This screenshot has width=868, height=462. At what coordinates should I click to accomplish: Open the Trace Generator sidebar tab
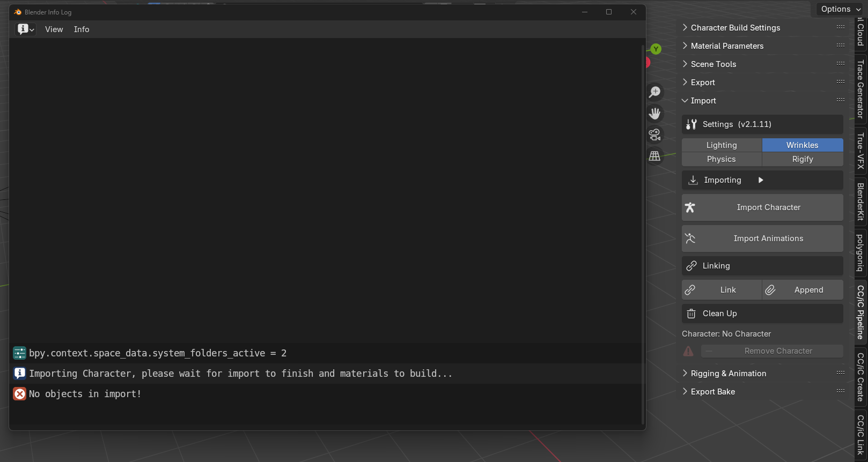[x=860, y=89]
